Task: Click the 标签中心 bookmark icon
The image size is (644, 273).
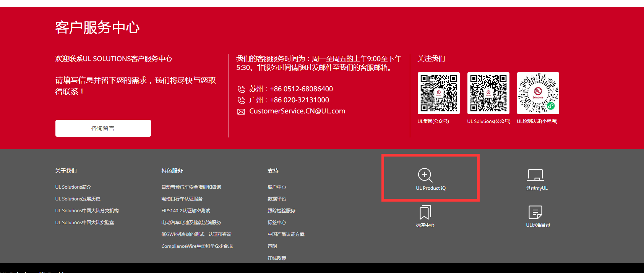Action: tap(425, 212)
